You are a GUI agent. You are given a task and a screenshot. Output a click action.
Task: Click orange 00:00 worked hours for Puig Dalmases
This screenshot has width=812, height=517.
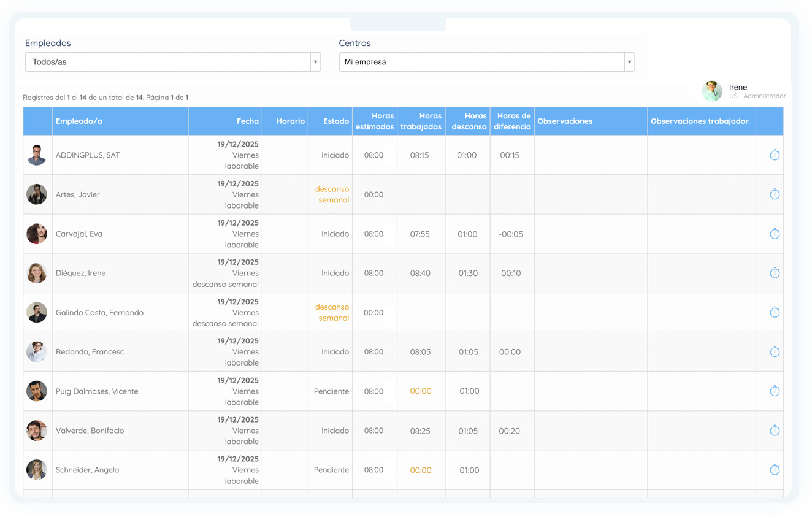(x=421, y=391)
